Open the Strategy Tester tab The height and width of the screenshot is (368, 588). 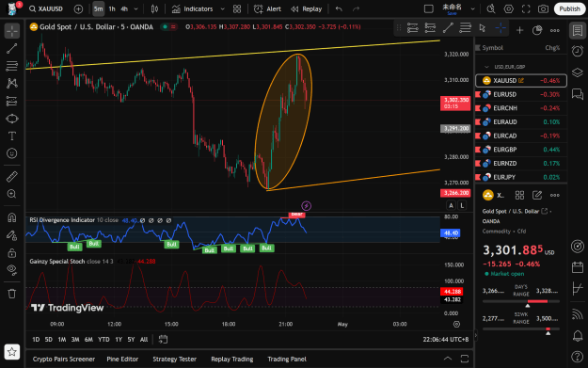pos(174,359)
